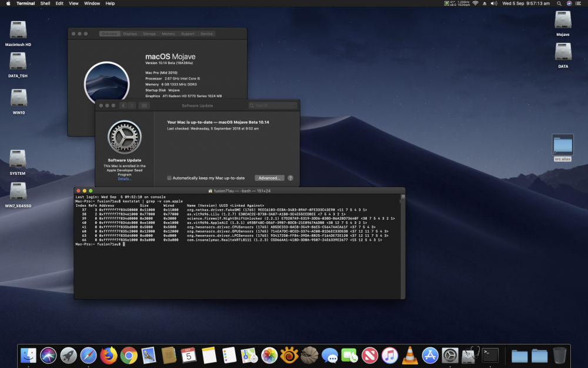Open the Shell menu
This screenshot has height=368, width=588.
(x=45, y=4)
